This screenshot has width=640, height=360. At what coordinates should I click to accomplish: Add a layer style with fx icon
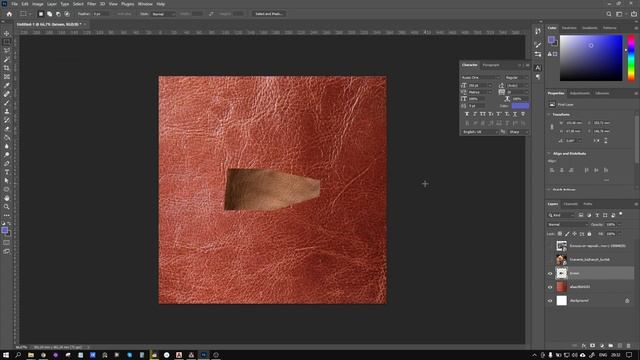[584, 346]
